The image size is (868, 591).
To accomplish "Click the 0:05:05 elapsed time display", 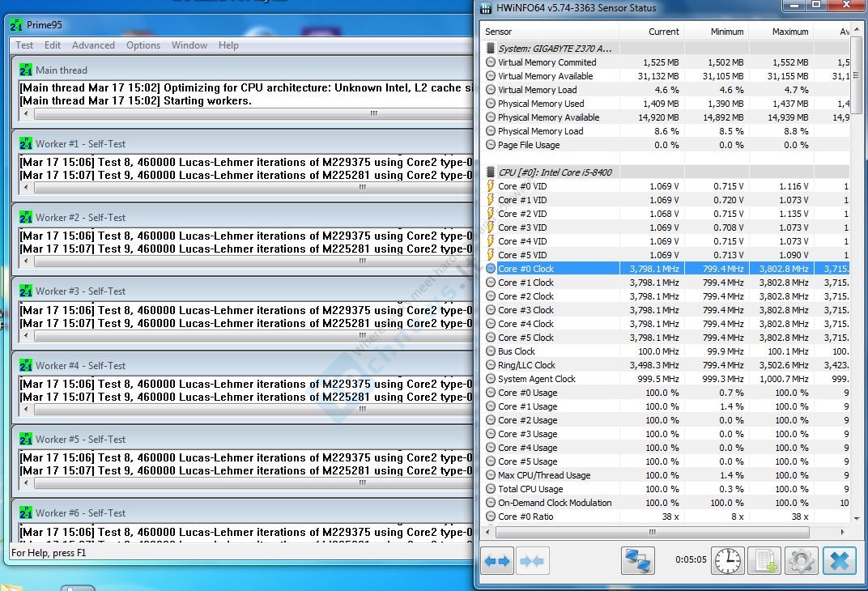I will [691, 559].
